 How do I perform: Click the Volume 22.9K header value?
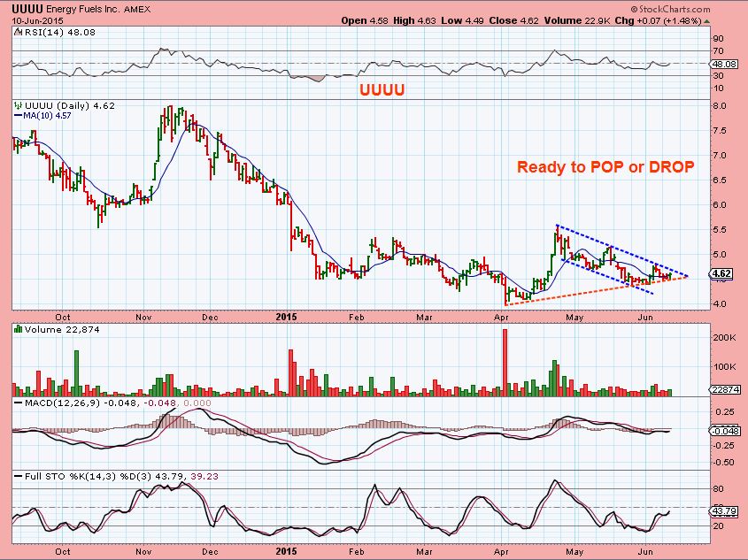point(576,21)
